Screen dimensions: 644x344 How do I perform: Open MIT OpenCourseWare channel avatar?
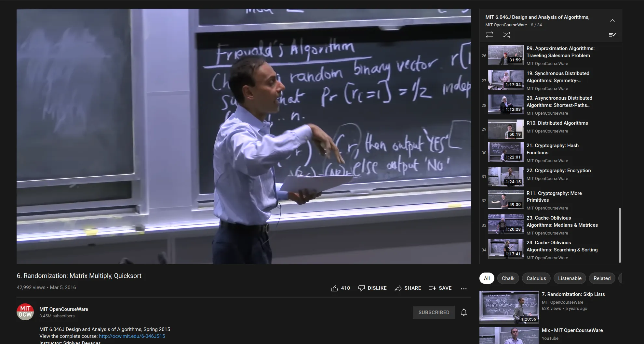point(25,312)
